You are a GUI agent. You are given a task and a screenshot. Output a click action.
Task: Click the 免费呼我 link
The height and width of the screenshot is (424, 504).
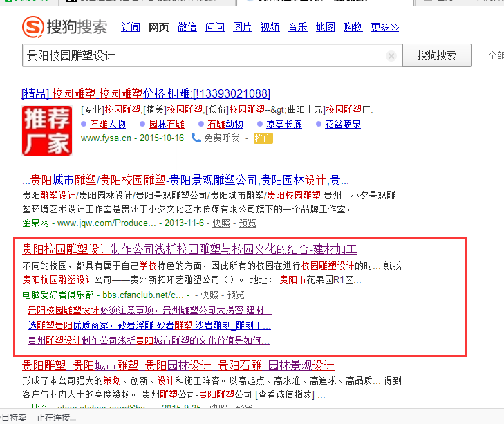[x=222, y=138]
